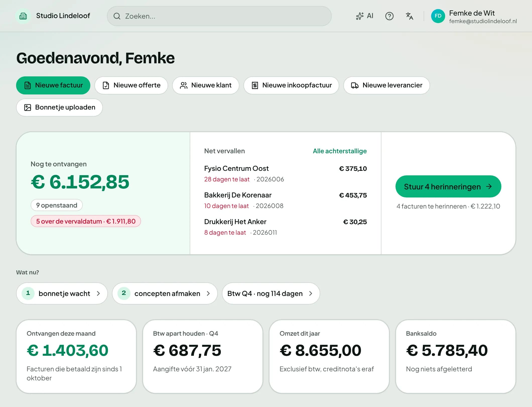Open the Banksaldo card
The image size is (532, 407).
pyautogui.click(x=456, y=357)
